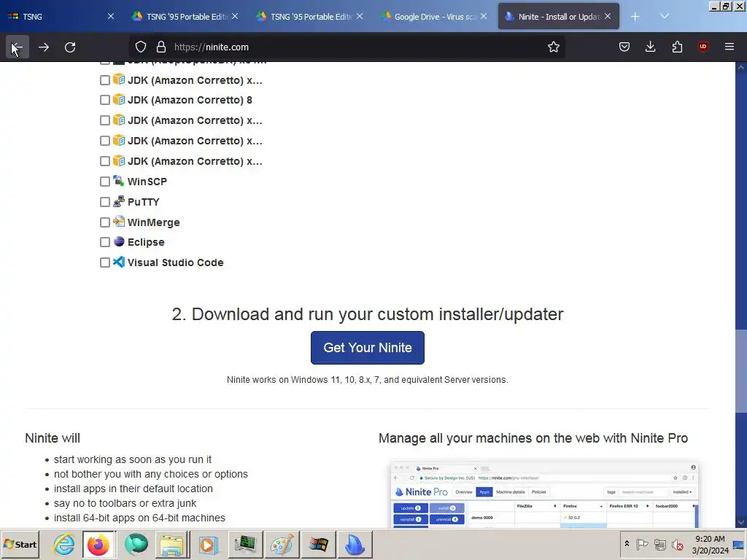Viewport: 747px width, 560px height.
Task: Open the Windows flag taskbar icon
Action: pyautogui.click(x=318, y=544)
